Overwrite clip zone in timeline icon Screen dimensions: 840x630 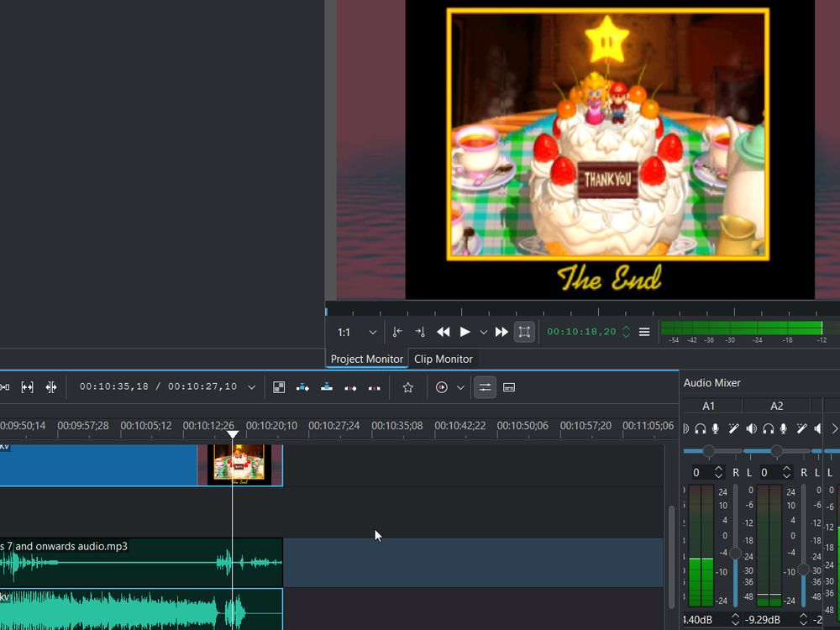point(327,387)
